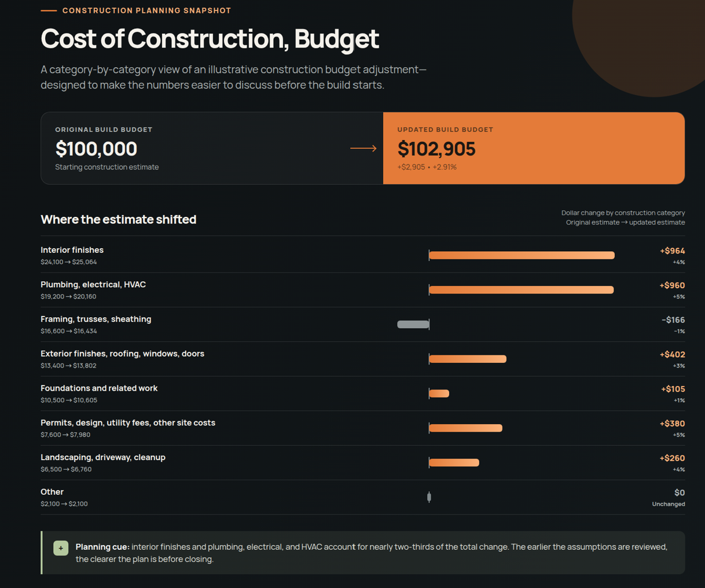Click 'Starting construction estimate' caption

(x=107, y=167)
